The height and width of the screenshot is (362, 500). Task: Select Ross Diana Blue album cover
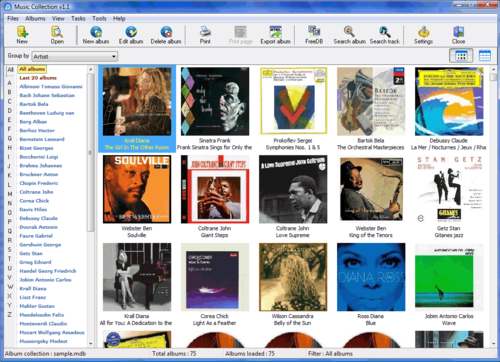click(x=371, y=277)
